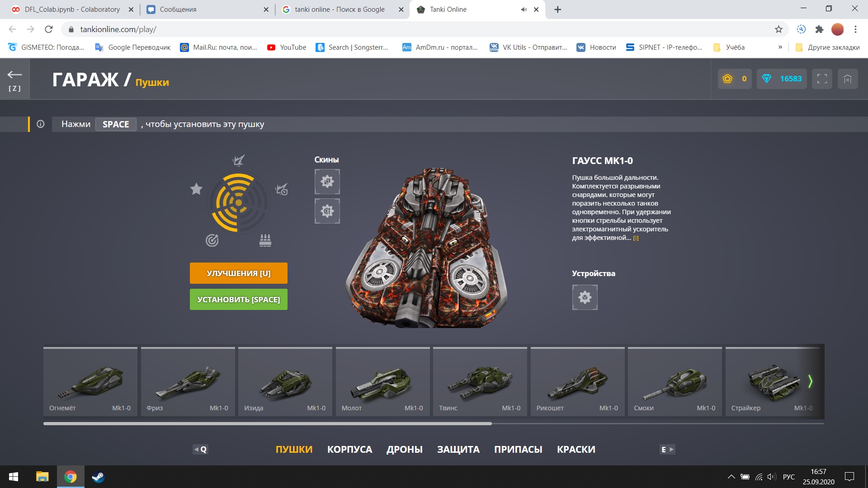
Task: Open the Chrome profile avatar
Action: (x=837, y=29)
